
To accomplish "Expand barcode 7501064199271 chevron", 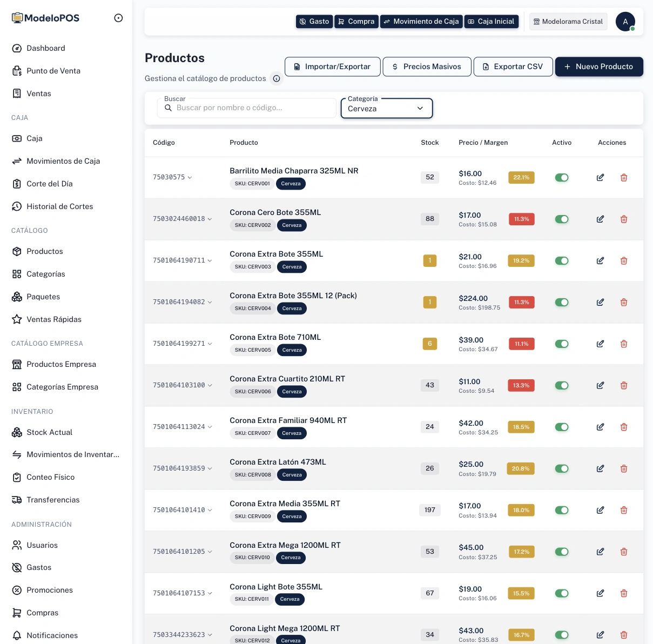I will (210, 344).
